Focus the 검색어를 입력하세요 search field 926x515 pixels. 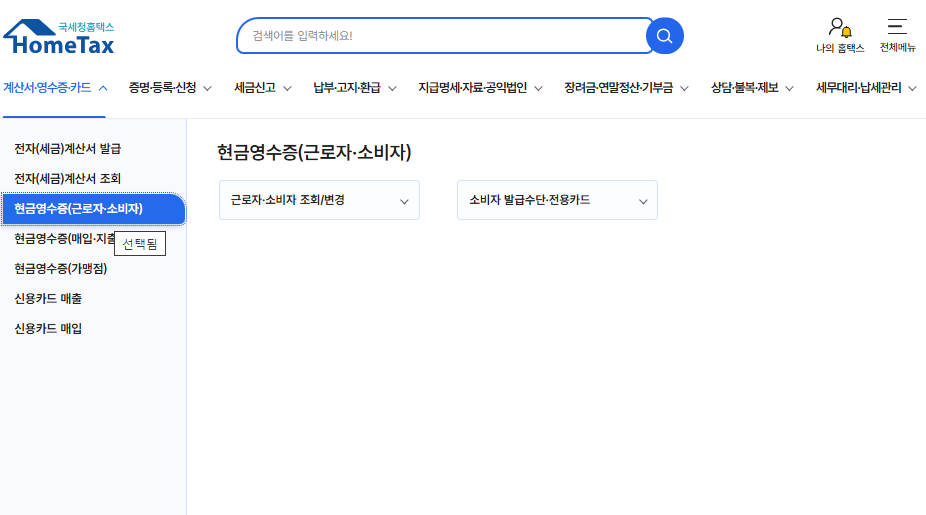[443, 36]
